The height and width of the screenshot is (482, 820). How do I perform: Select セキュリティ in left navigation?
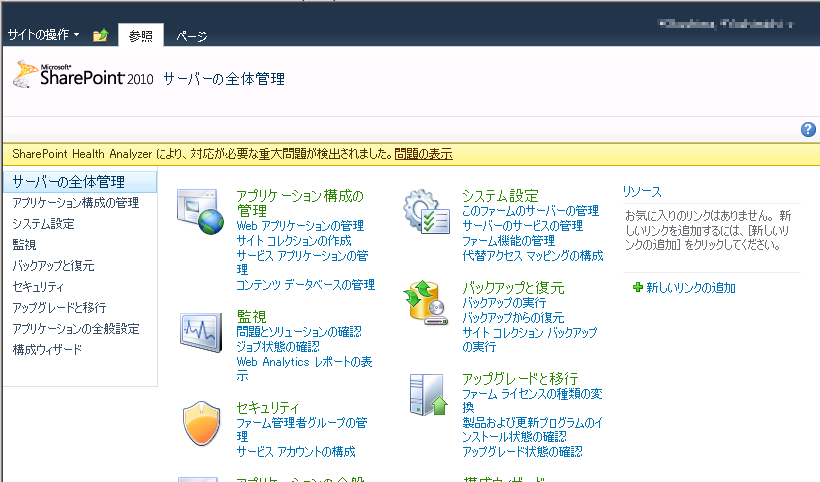point(38,286)
